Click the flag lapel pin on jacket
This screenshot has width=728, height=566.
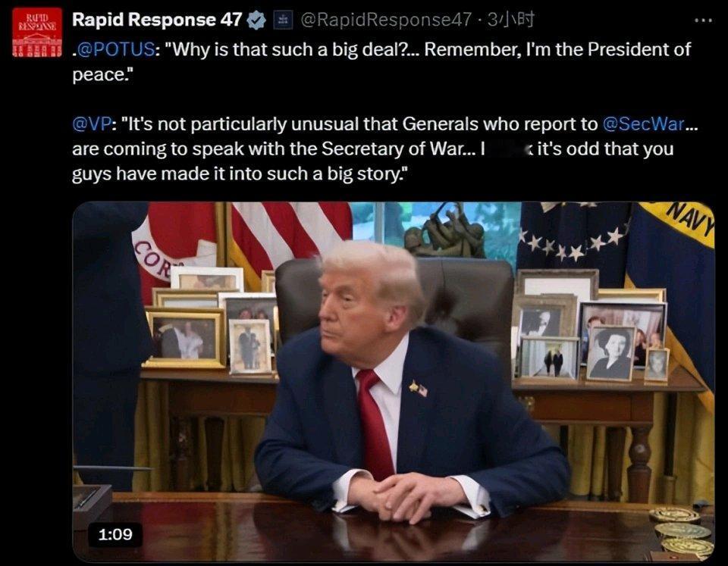(x=418, y=388)
